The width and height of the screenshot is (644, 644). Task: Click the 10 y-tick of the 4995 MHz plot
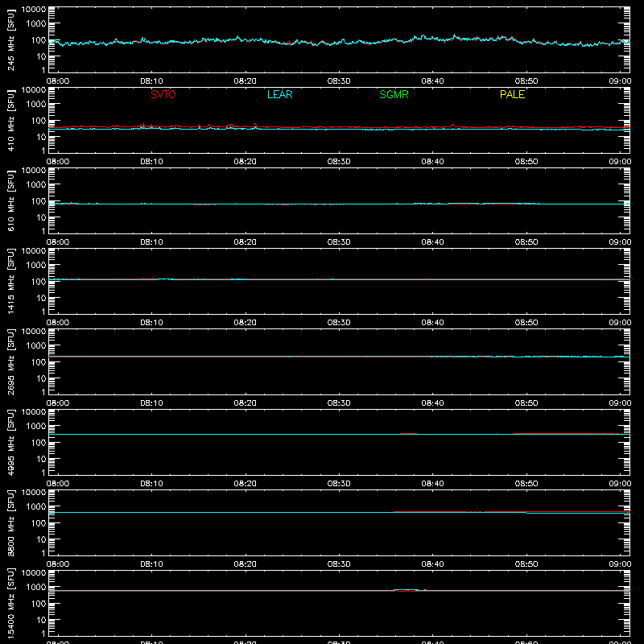pos(41,459)
